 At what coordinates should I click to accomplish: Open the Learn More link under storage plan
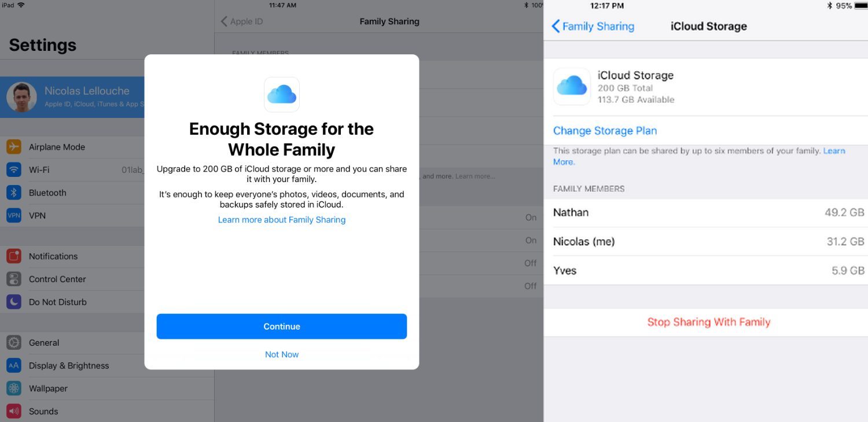point(834,151)
